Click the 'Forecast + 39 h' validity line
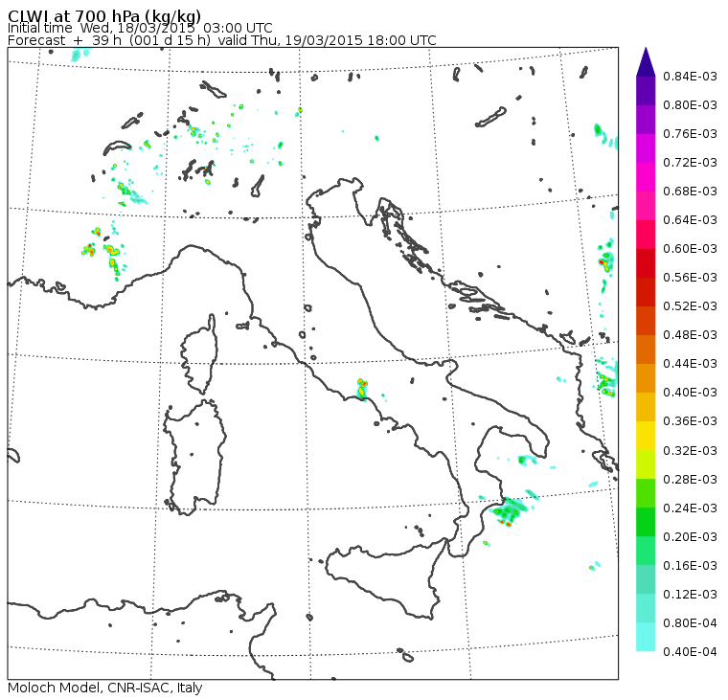This screenshot has height=700, width=728. [x=222, y=40]
